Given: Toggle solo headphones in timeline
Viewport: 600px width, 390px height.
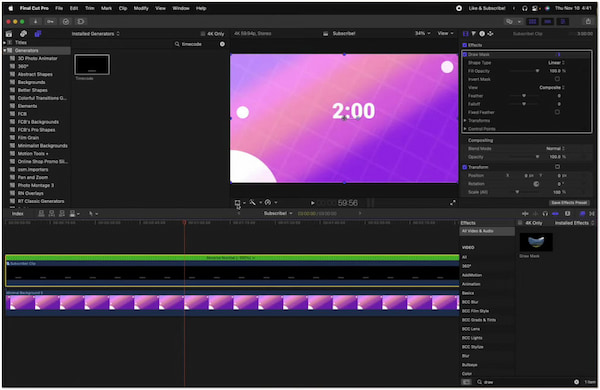Looking at the screenshot, I should 545,214.
